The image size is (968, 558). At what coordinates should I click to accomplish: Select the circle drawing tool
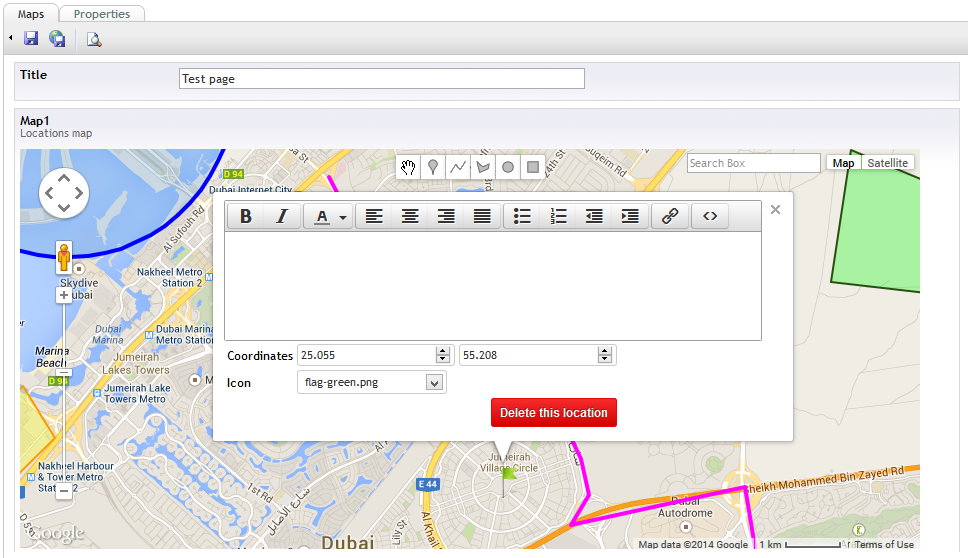(x=507, y=167)
